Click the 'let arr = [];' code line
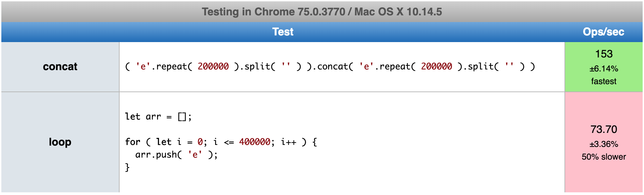Screen dimensions: 644x195 pyautogui.click(x=158, y=117)
